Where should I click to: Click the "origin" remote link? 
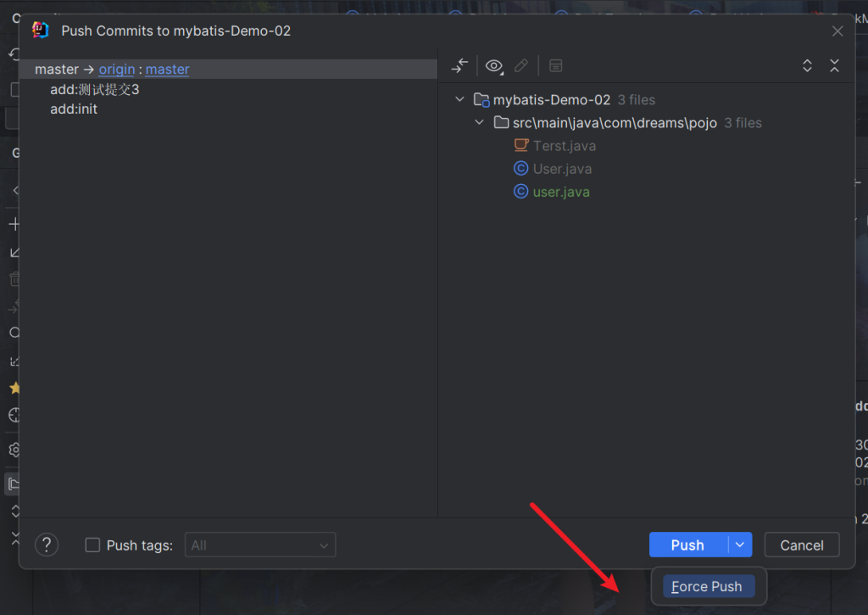[117, 70]
